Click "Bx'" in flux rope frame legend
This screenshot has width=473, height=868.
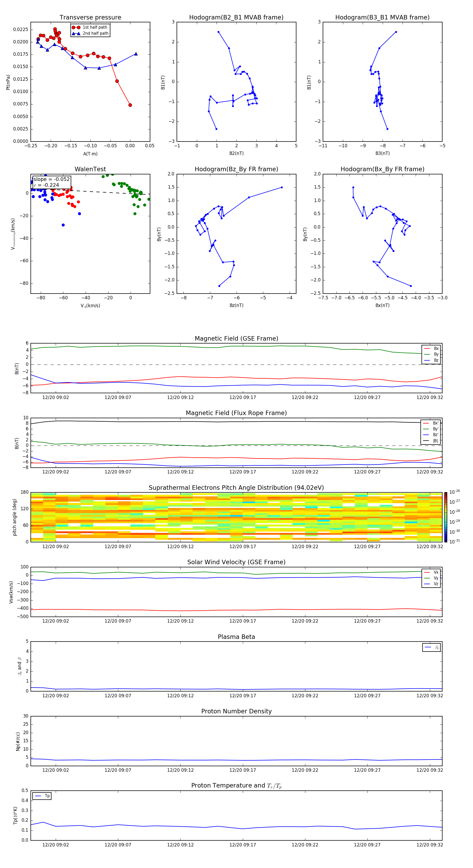coord(436,423)
